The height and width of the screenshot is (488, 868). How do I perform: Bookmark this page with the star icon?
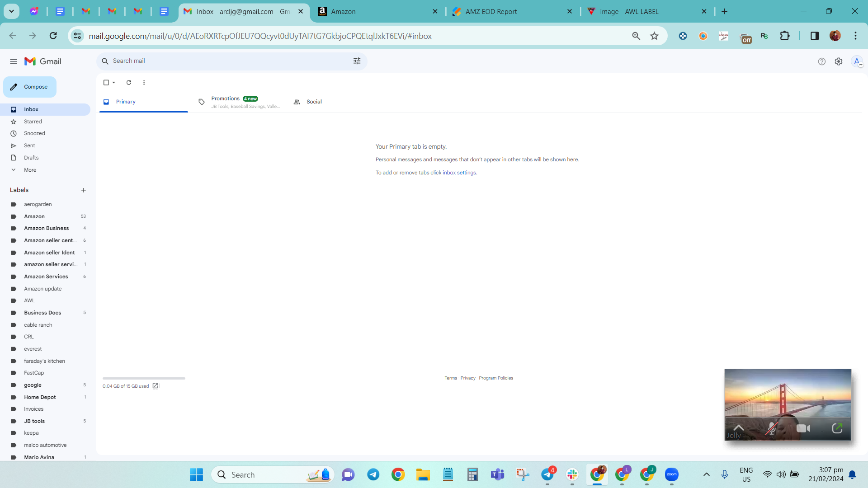(654, 36)
